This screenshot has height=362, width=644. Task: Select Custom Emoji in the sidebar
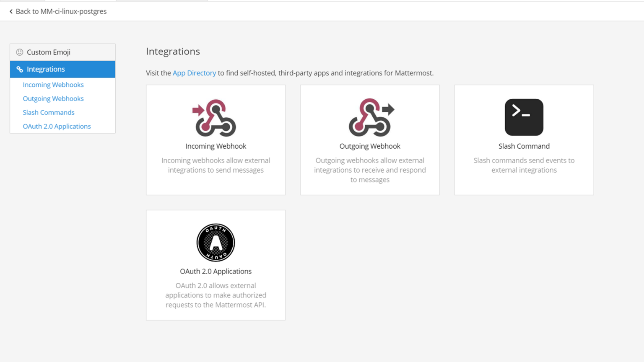point(49,52)
